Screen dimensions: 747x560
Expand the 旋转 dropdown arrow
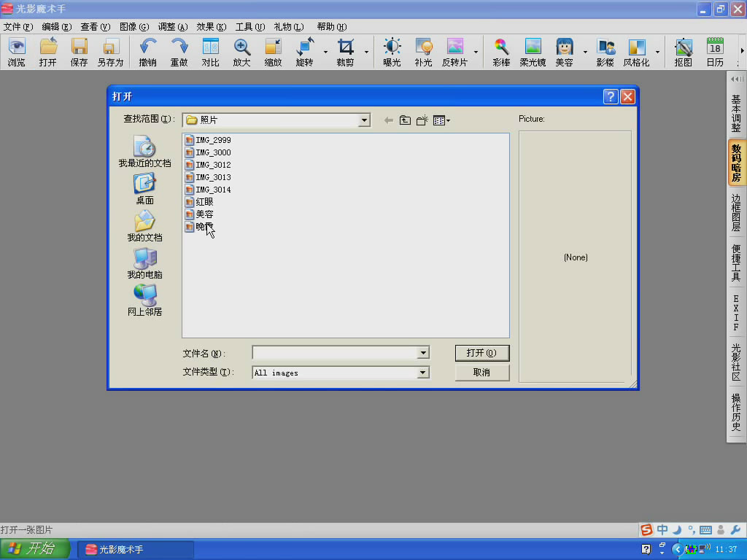(x=326, y=52)
